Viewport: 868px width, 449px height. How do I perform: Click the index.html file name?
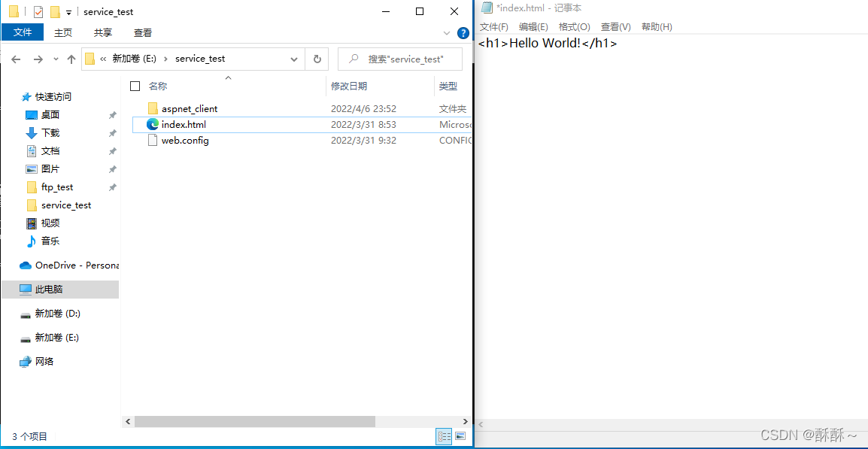(184, 125)
